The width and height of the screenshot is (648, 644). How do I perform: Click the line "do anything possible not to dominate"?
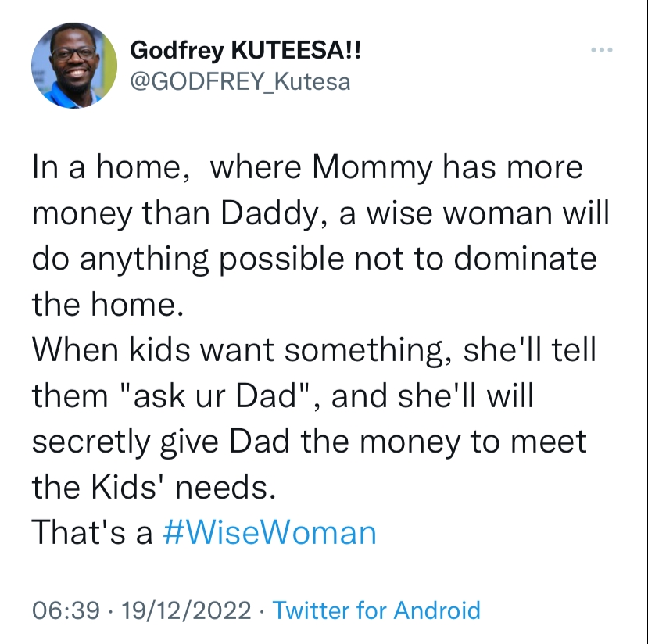click(x=314, y=259)
